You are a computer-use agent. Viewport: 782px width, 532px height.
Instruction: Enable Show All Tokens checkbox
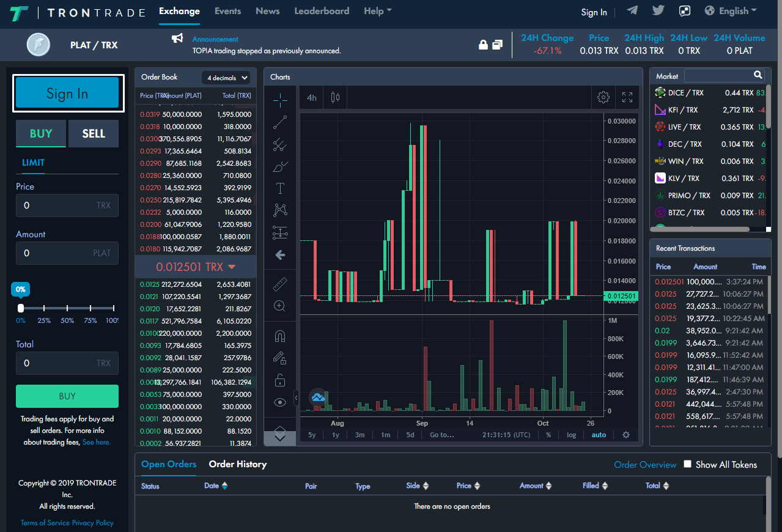tap(687, 464)
